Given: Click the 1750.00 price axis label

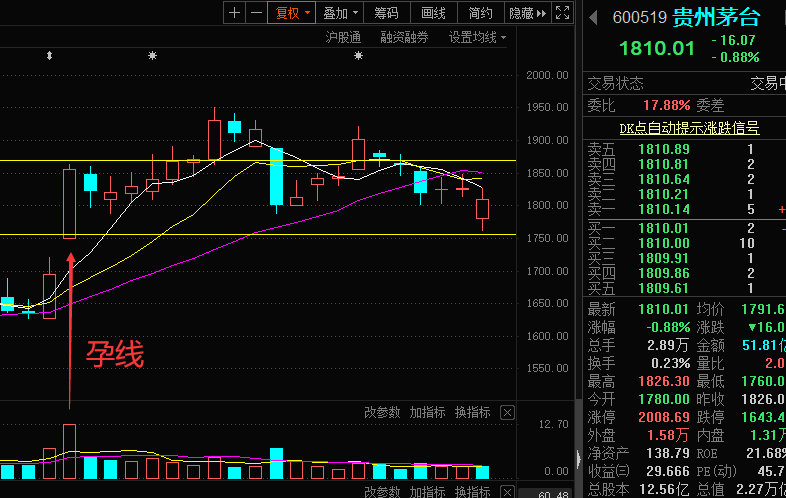Looking at the screenshot, I should coord(547,238).
